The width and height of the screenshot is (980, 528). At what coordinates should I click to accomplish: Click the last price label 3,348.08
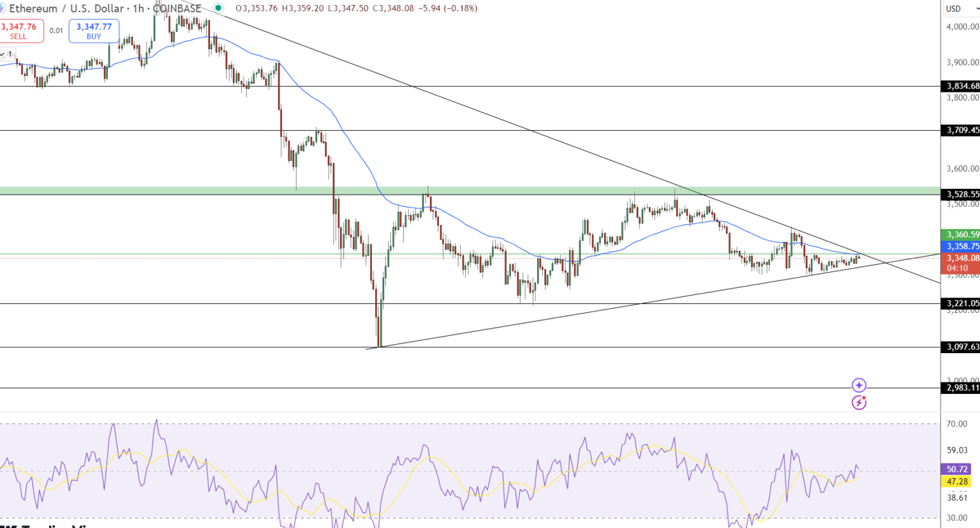coord(959,258)
